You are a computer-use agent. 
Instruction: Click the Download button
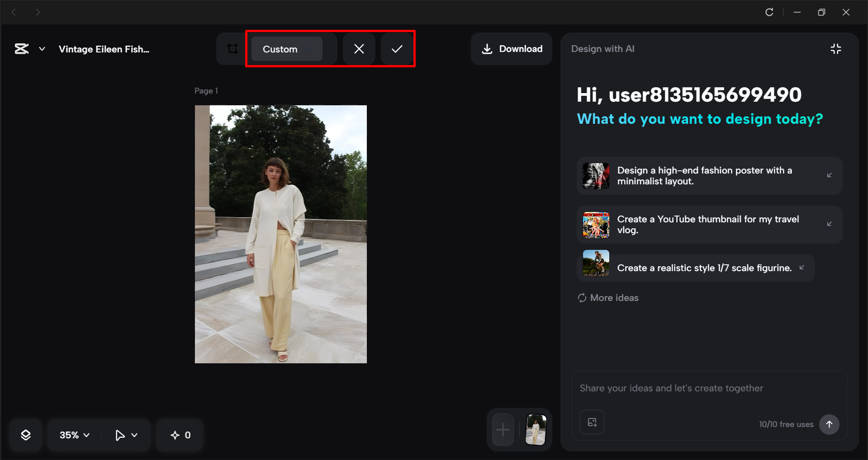511,48
